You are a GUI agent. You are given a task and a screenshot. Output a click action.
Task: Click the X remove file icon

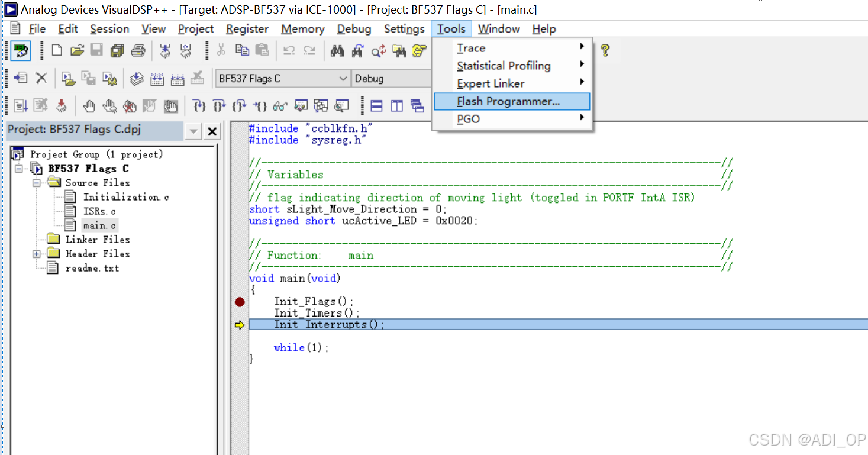[41, 78]
